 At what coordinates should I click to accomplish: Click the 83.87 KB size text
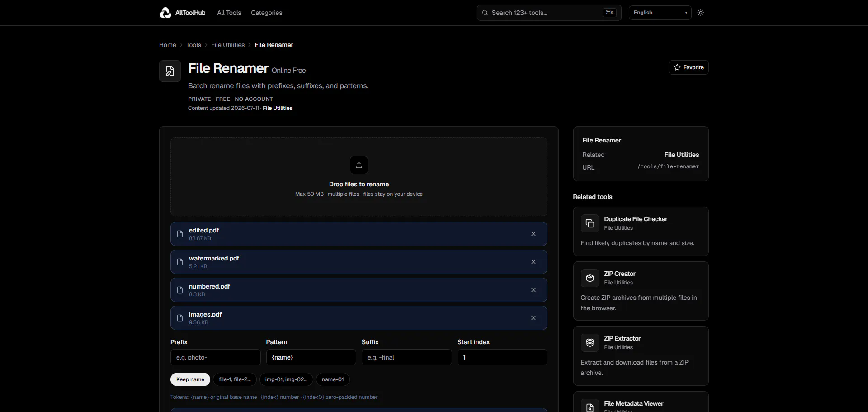200,238
